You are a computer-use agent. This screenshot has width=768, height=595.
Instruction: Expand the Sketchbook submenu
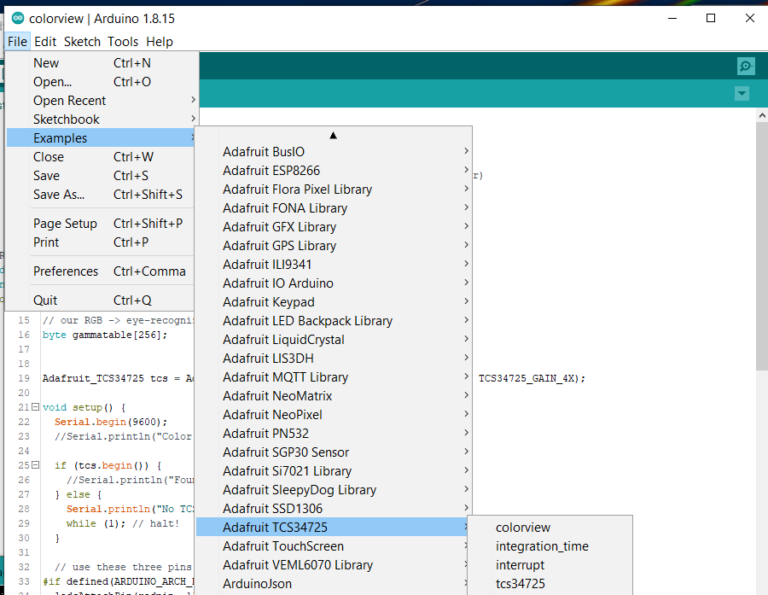102,119
